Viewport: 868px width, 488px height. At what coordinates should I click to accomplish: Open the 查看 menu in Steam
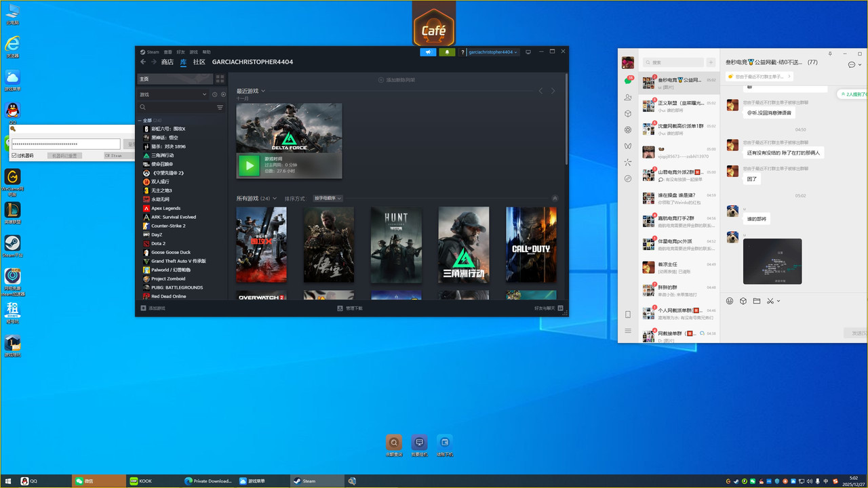tap(167, 52)
